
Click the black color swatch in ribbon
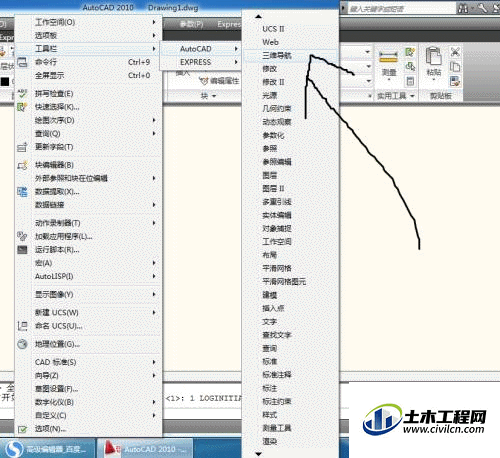pyautogui.click(x=5, y=81)
